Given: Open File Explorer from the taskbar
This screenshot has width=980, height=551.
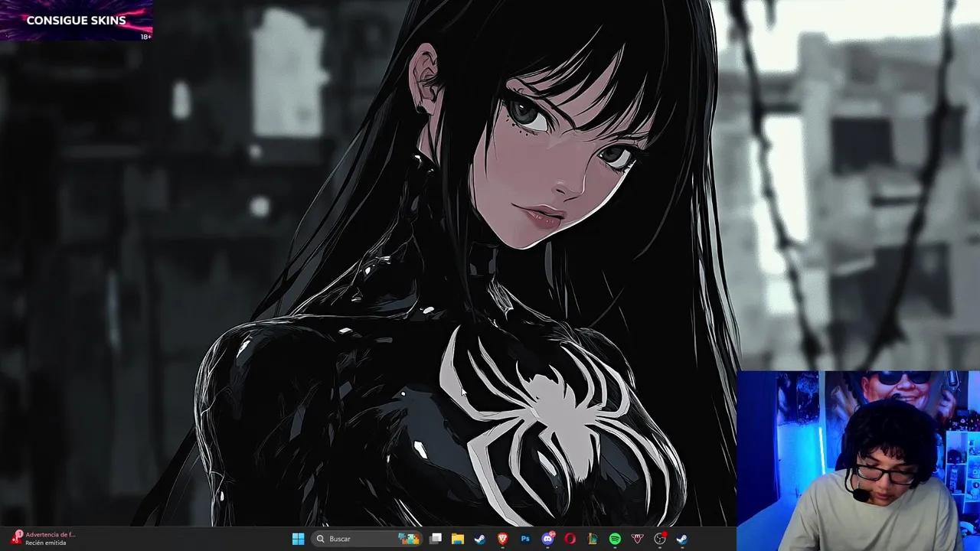Looking at the screenshot, I should pyautogui.click(x=458, y=539).
